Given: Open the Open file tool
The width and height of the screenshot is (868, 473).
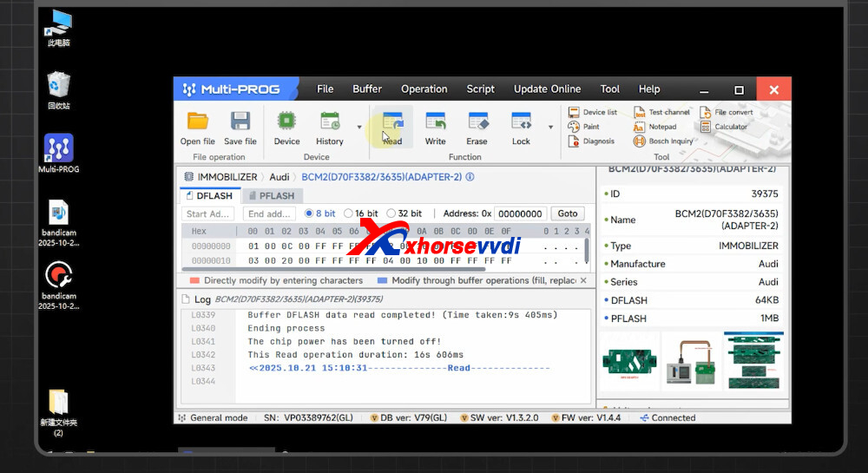Looking at the screenshot, I should click(197, 128).
